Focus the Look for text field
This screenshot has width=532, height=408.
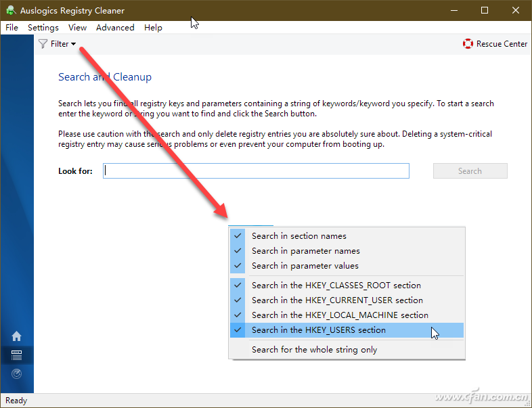(x=256, y=171)
